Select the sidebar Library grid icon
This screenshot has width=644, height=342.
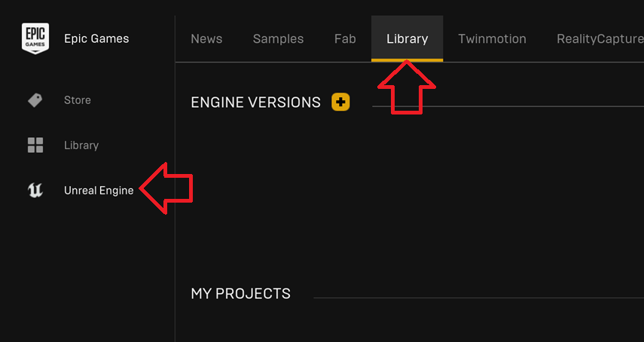point(35,145)
